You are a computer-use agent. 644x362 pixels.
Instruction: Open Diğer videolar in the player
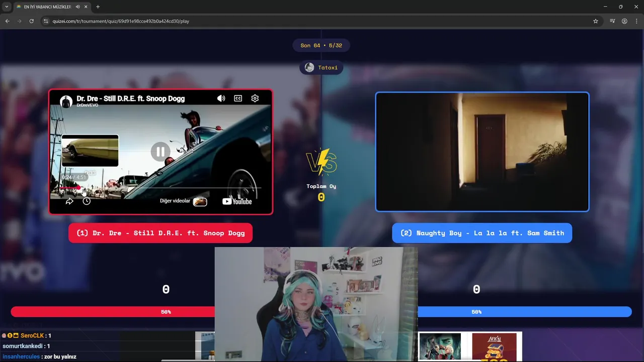tap(183, 201)
